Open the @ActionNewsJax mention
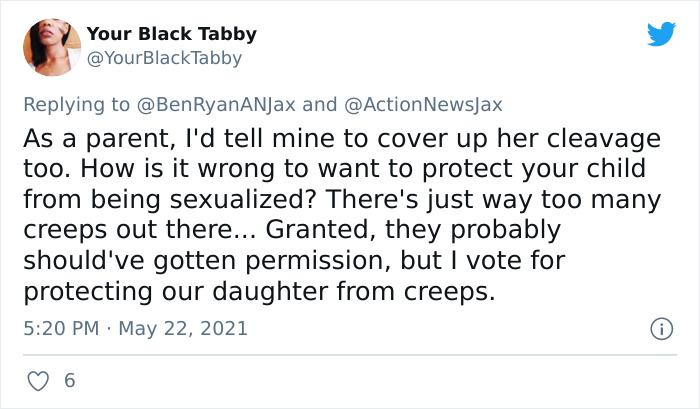The height and width of the screenshot is (409, 700). click(424, 103)
